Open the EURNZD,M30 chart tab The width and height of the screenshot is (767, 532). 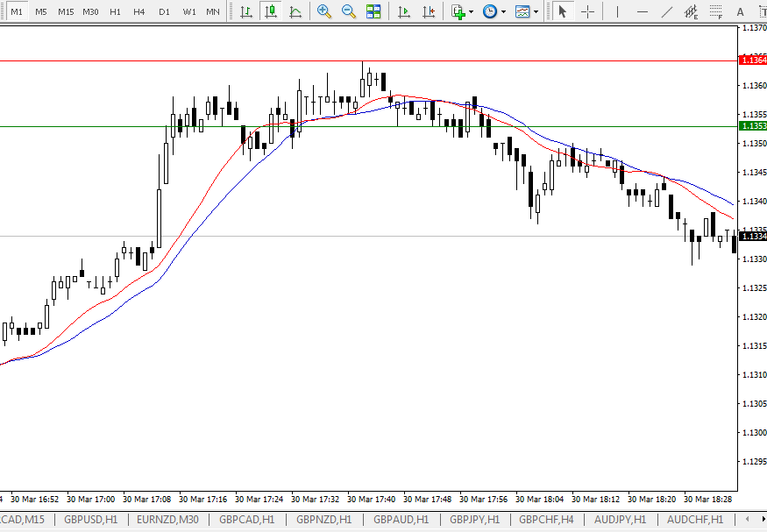click(x=167, y=520)
